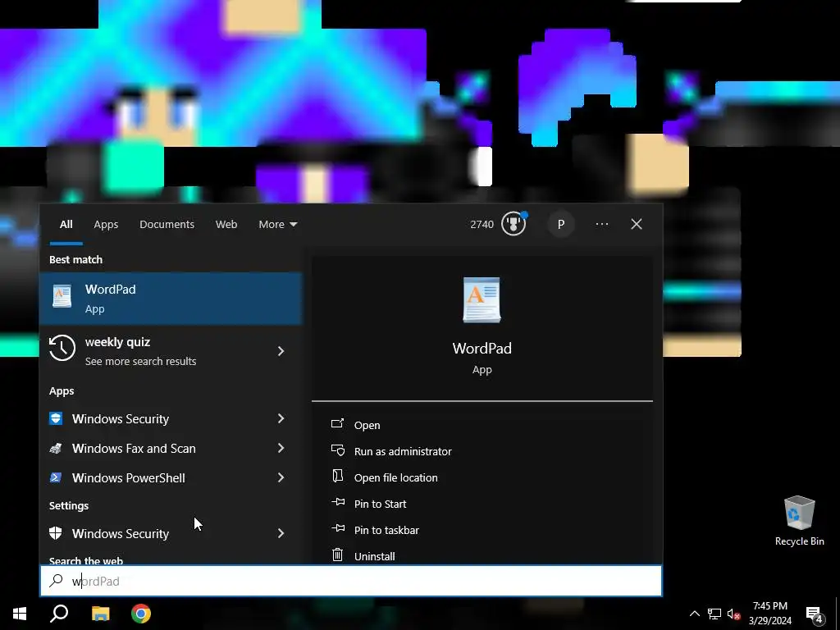Viewport: 840px width, 630px height.
Task: Open File Explorer from the taskbar
Action: tap(100, 614)
